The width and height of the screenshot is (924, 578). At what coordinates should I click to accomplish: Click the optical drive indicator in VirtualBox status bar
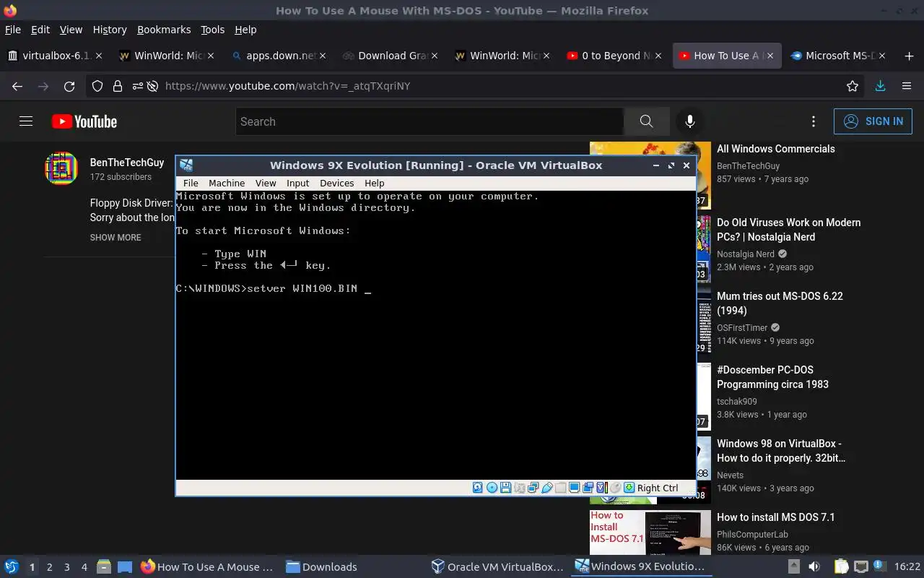point(492,488)
